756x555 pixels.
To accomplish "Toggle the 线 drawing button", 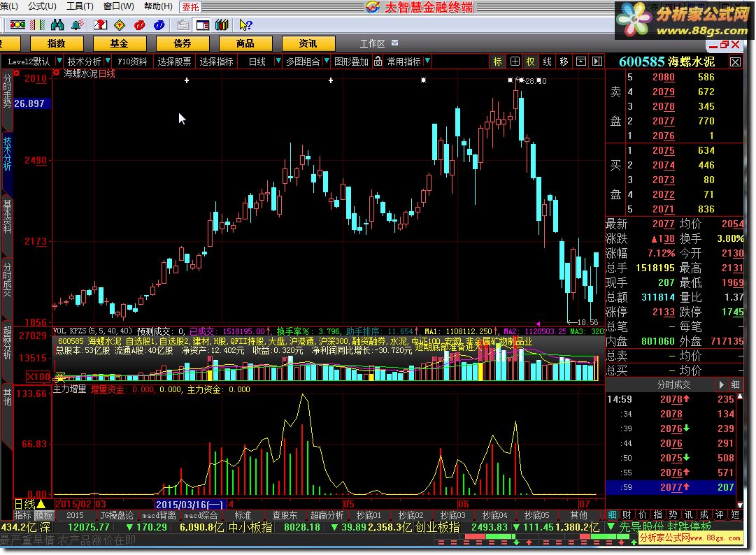I will (547, 62).
